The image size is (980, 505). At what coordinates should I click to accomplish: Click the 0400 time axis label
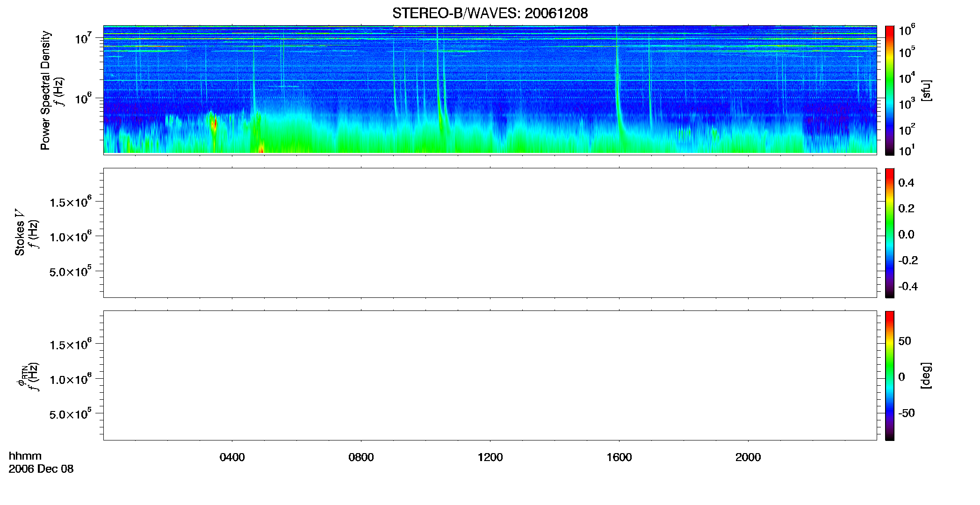232,457
